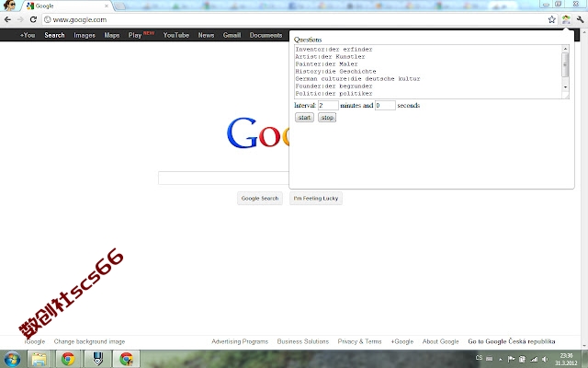Click the line 'History:die Geschichte'
Viewport: 588px width, 368px height.
335,72
